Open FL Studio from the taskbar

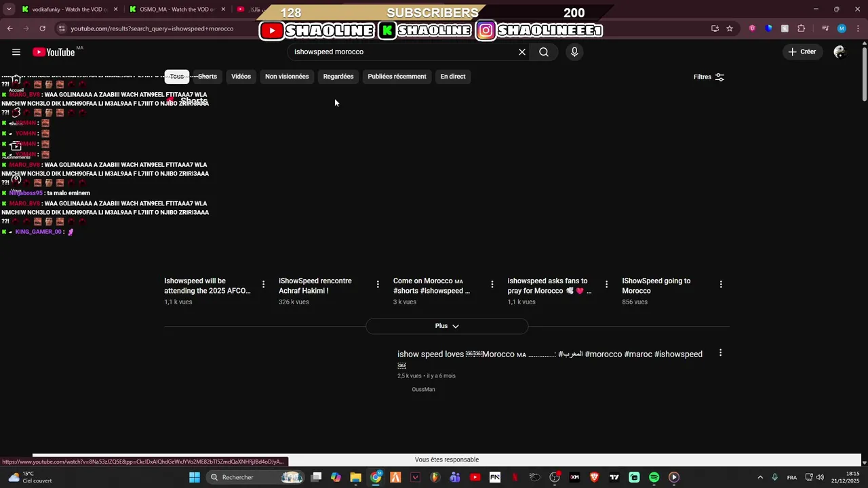(435, 477)
